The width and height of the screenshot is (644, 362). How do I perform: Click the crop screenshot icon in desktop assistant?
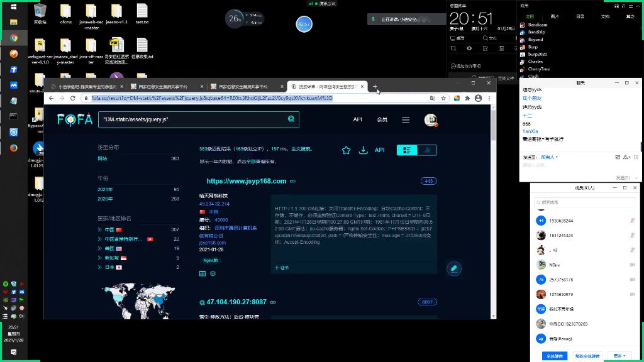click(x=453, y=48)
